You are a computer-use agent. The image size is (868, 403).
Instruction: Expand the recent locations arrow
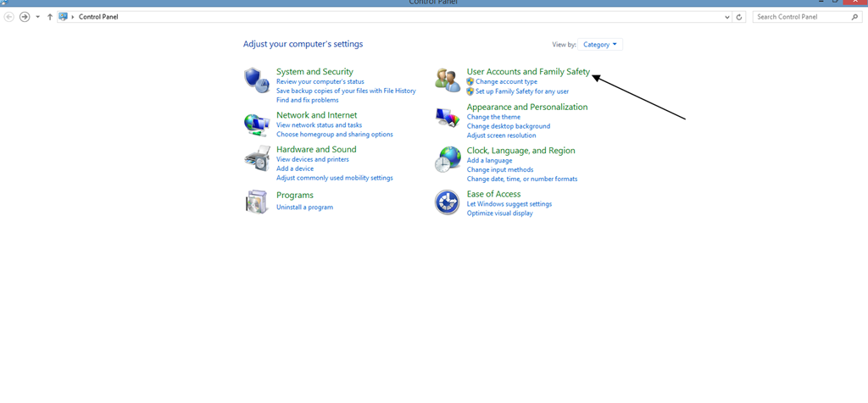37,17
